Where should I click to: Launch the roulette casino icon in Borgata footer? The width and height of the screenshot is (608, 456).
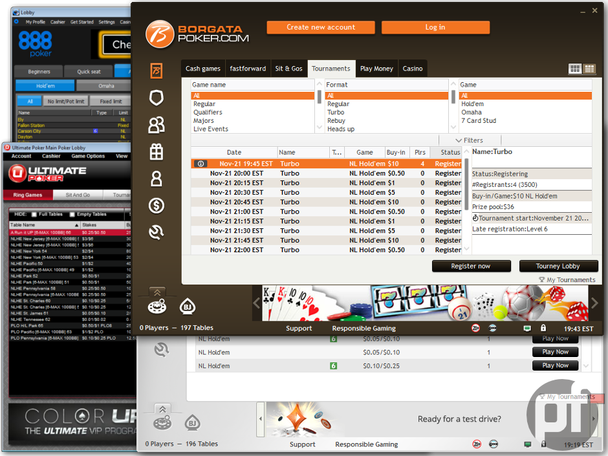(157, 307)
